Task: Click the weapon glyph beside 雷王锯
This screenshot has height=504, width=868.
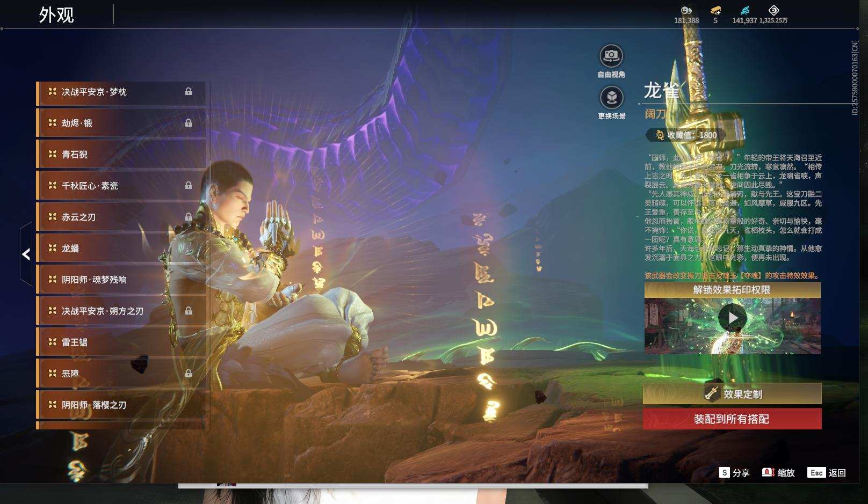Action: click(53, 342)
